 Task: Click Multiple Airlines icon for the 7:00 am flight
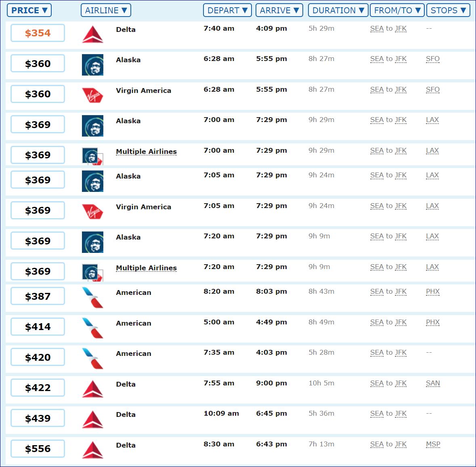click(x=92, y=156)
